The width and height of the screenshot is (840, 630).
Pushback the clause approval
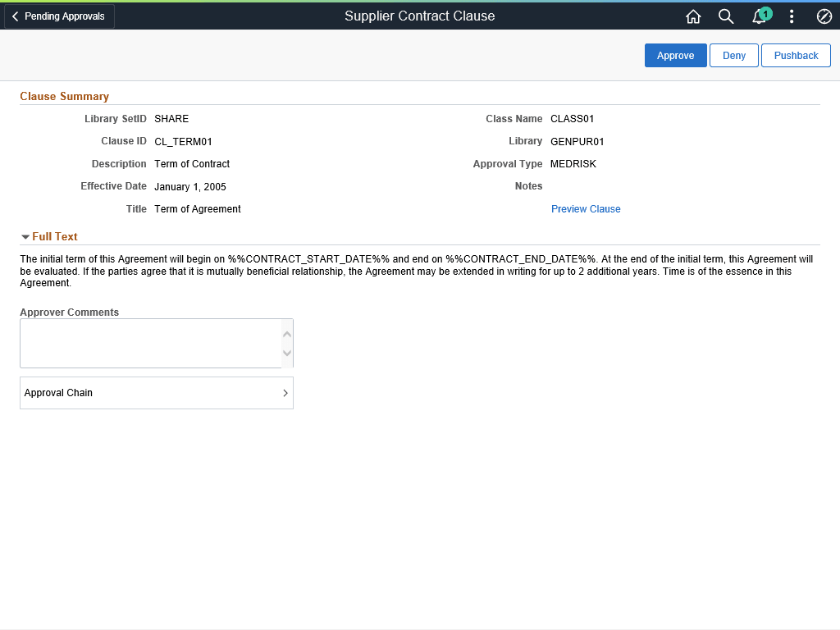pos(795,55)
